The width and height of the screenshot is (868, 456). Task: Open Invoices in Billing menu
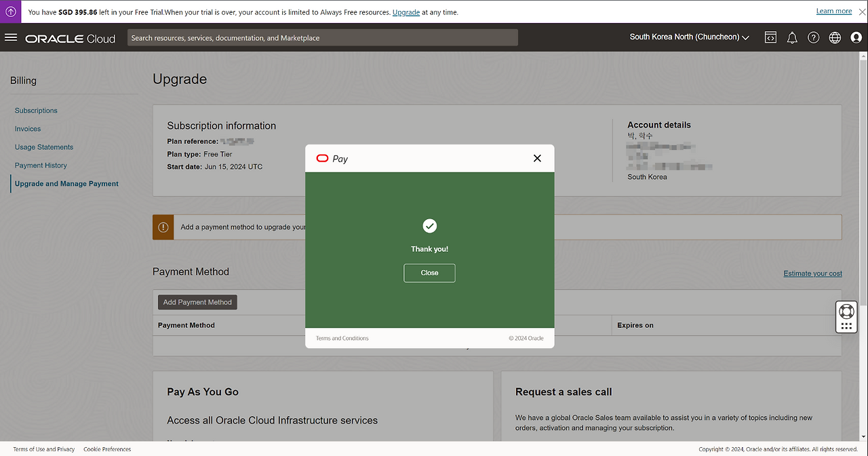click(x=28, y=129)
